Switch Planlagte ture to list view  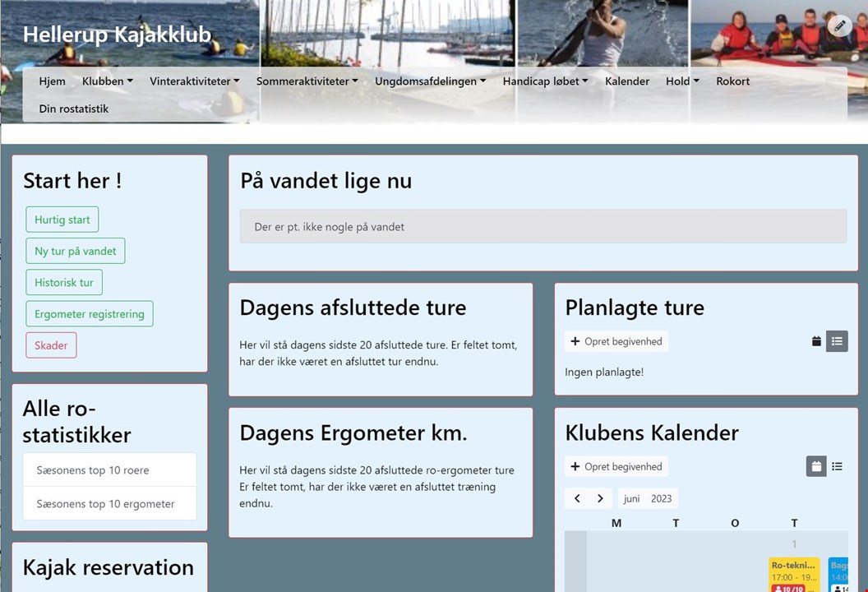pos(837,341)
